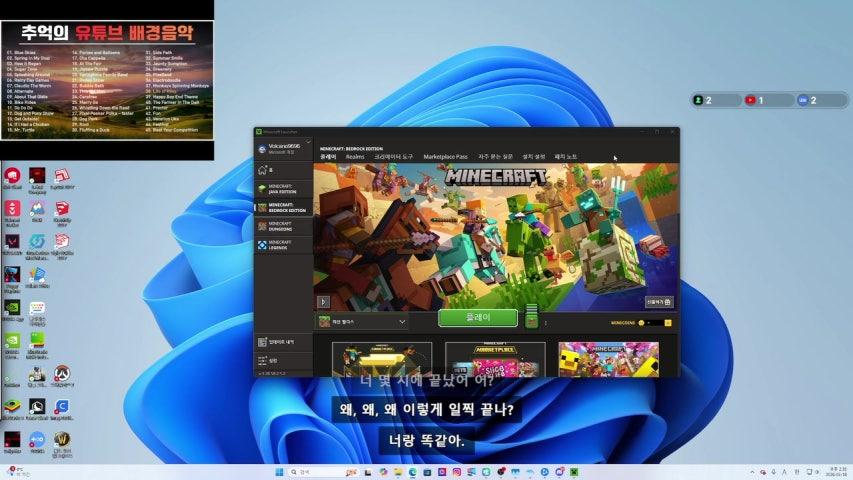Viewport: 853px width, 480px height.
Task: Switch to the 패치 노트 tab
Action: (566, 157)
